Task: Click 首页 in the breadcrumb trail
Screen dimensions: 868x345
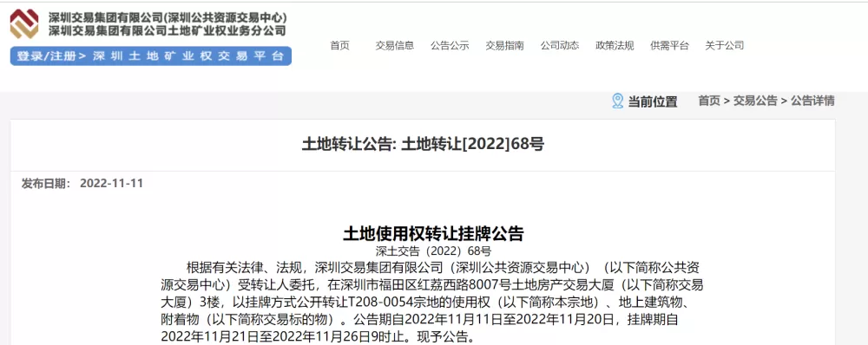Action: point(709,101)
